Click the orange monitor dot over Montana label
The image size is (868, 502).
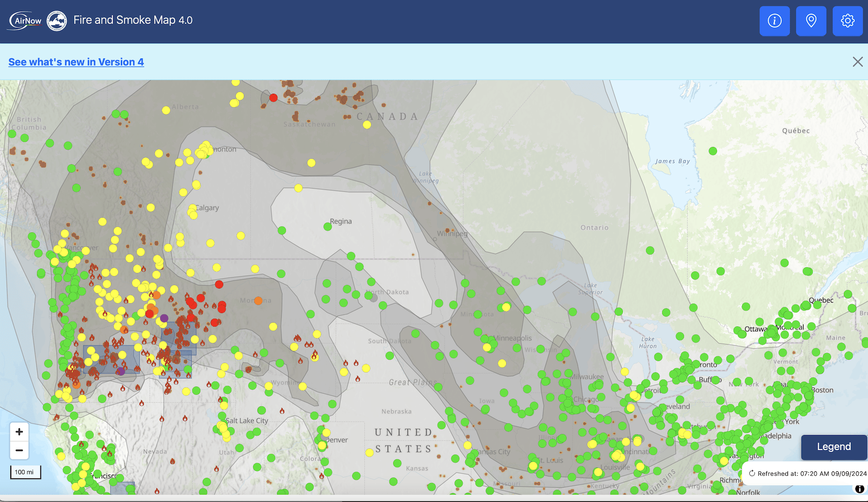[258, 301]
